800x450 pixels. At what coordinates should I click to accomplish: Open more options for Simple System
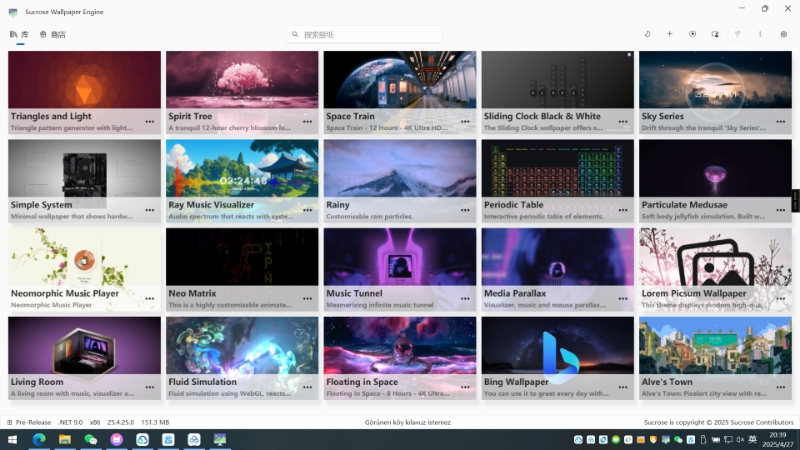point(149,210)
